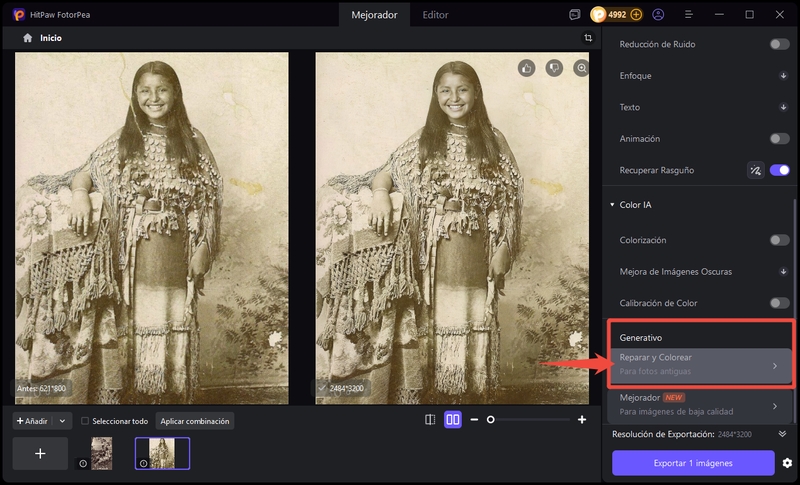Open Reparar y Colorear chevron
The image size is (800, 485).
(775, 366)
